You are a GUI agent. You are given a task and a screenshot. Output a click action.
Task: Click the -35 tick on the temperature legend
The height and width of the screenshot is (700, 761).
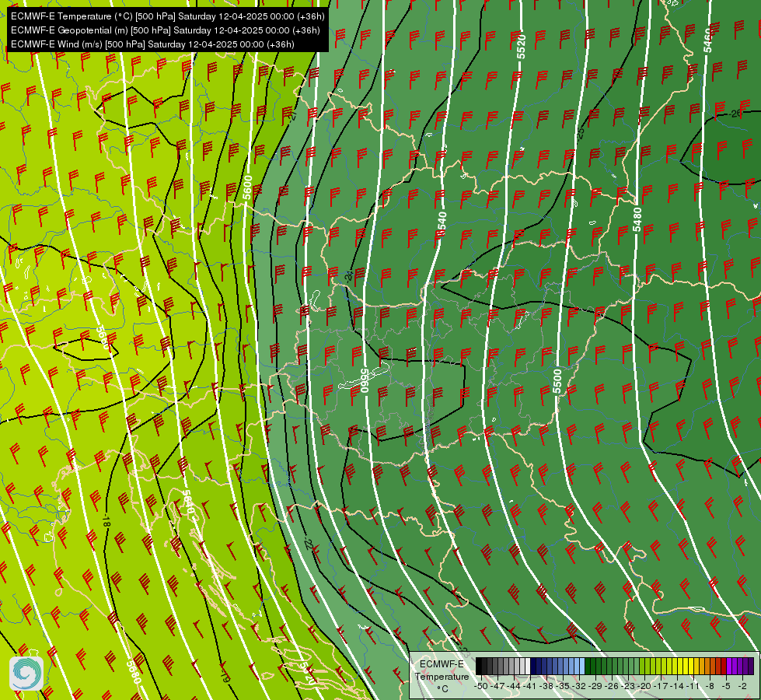point(563,686)
